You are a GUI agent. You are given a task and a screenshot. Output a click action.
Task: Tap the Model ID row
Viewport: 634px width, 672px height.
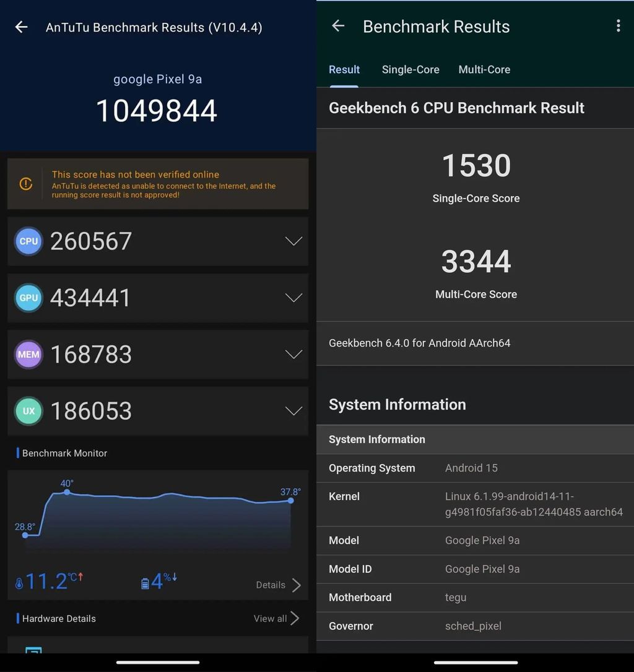475,569
